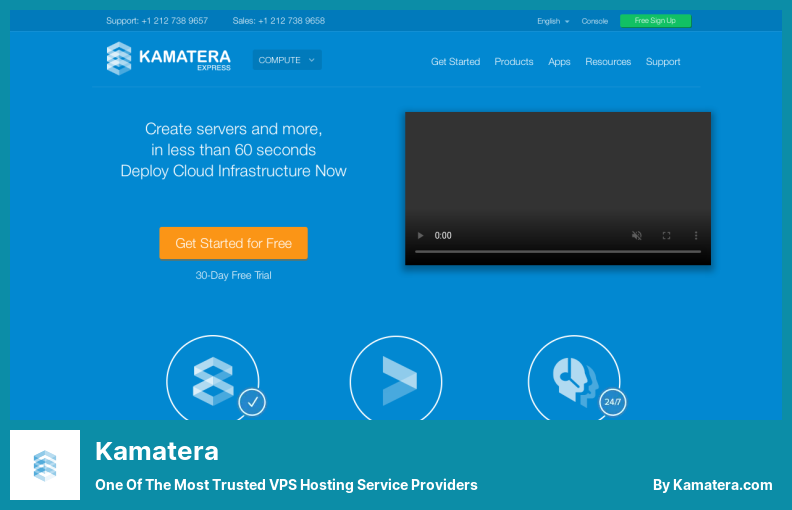The image size is (792, 510).
Task: Click the play arrow circle icon
Action: tap(396, 380)
